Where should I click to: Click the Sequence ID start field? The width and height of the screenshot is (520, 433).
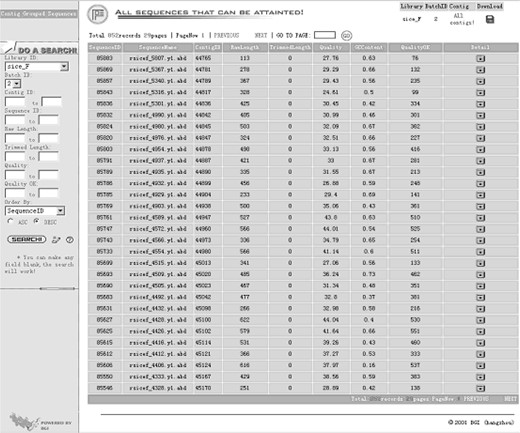[x=15, y=120]
